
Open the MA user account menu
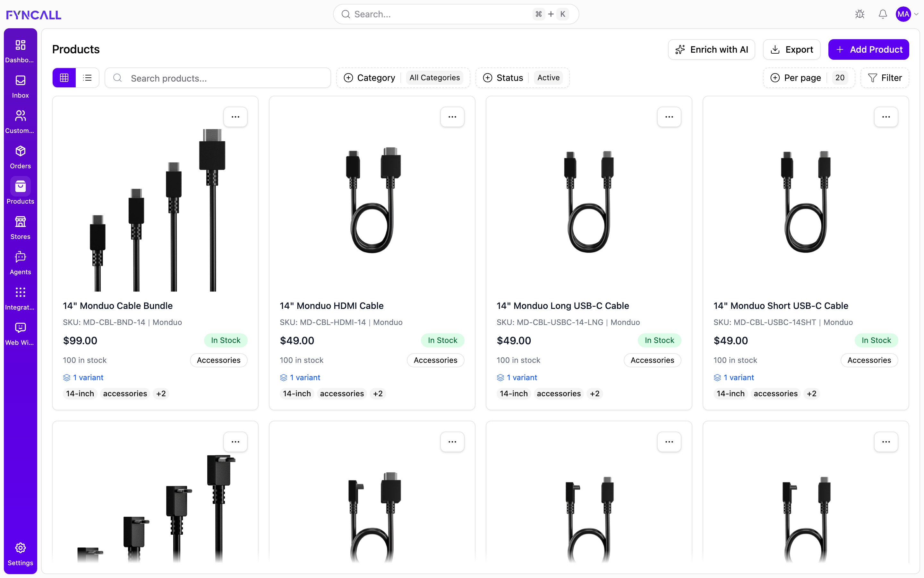907,14
